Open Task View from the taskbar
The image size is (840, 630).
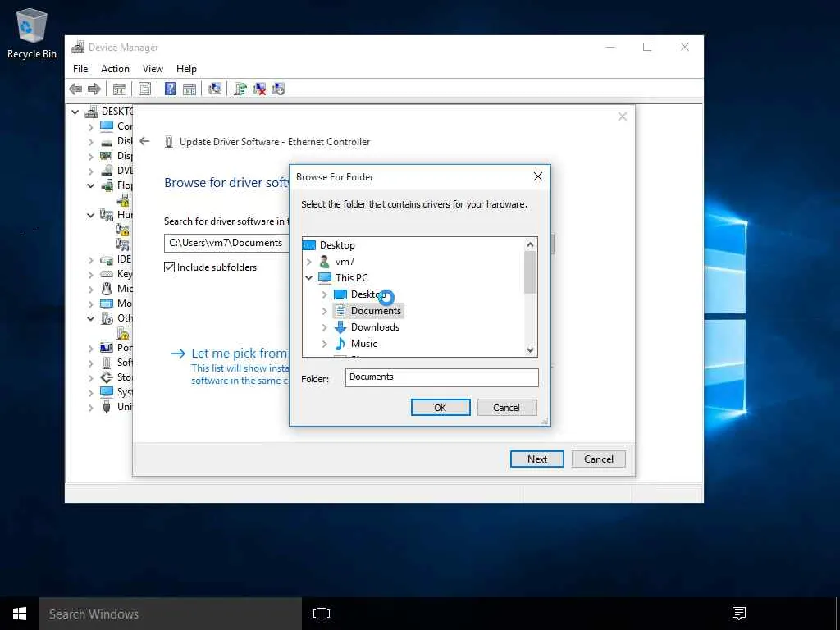(322, 614)
